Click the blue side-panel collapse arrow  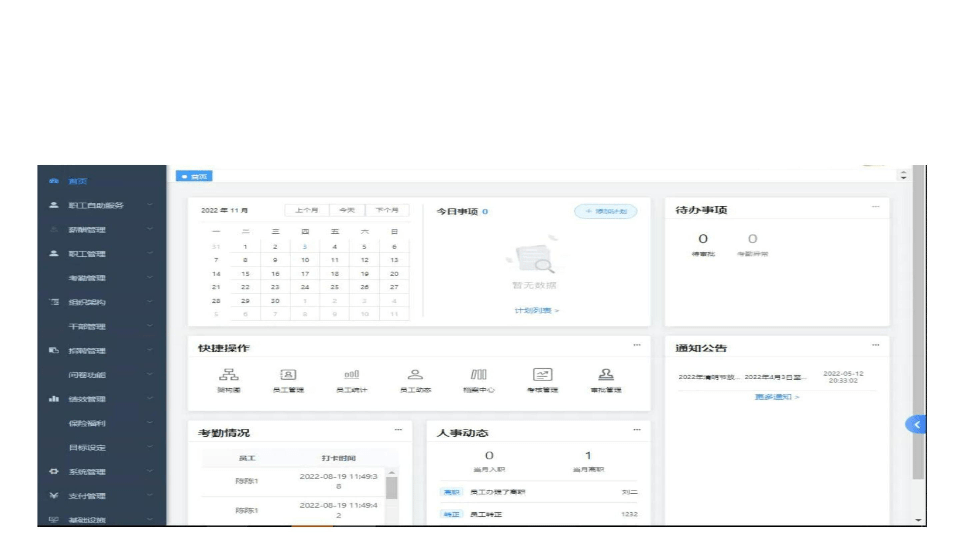coord(916,425)
